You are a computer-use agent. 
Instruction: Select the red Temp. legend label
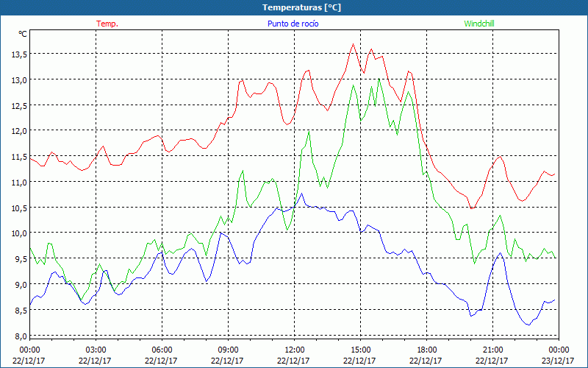[x=107, y=24]
